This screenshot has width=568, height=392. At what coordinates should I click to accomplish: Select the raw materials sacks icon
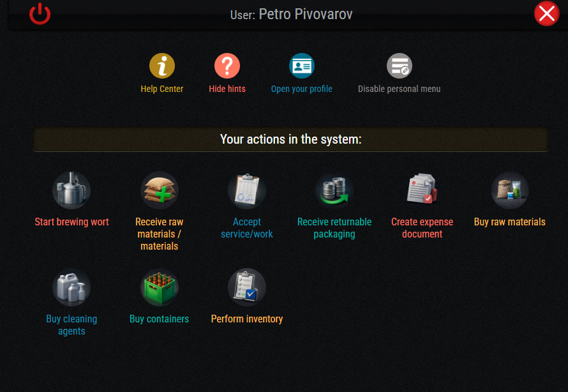click(x=159, y=191)
